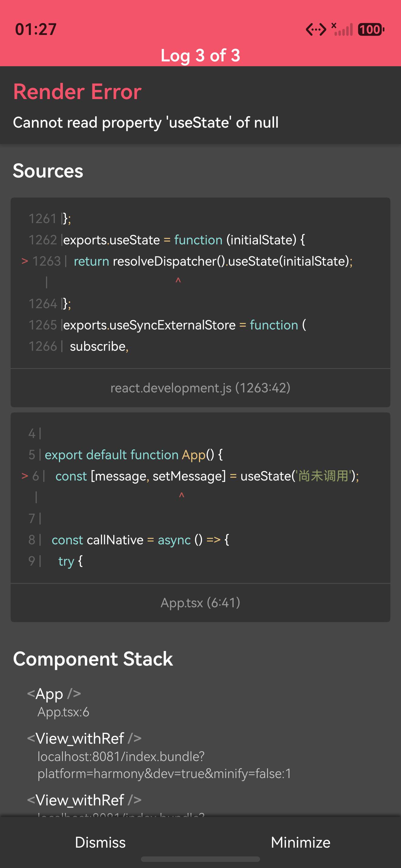Click the developer connection arrows icon
Screen dimensions: 401x868
pos(316,29)
